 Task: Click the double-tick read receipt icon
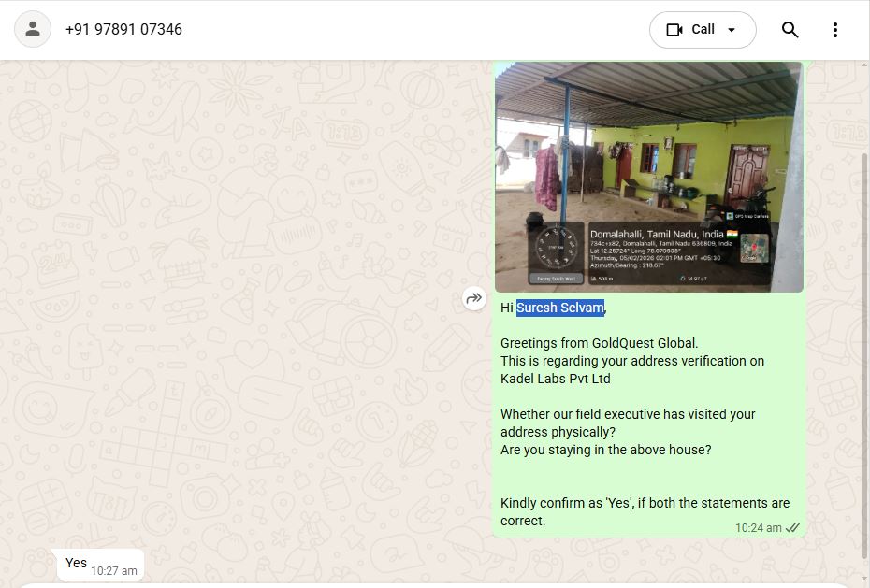click(792, 528)
